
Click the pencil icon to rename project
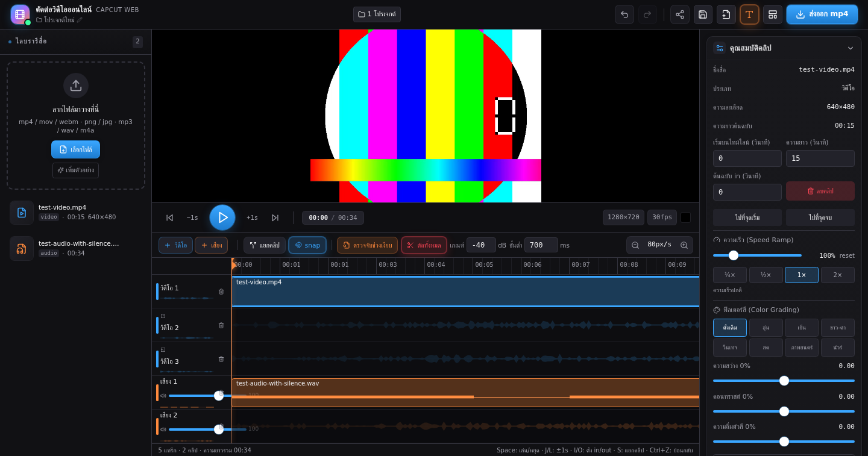80,20
